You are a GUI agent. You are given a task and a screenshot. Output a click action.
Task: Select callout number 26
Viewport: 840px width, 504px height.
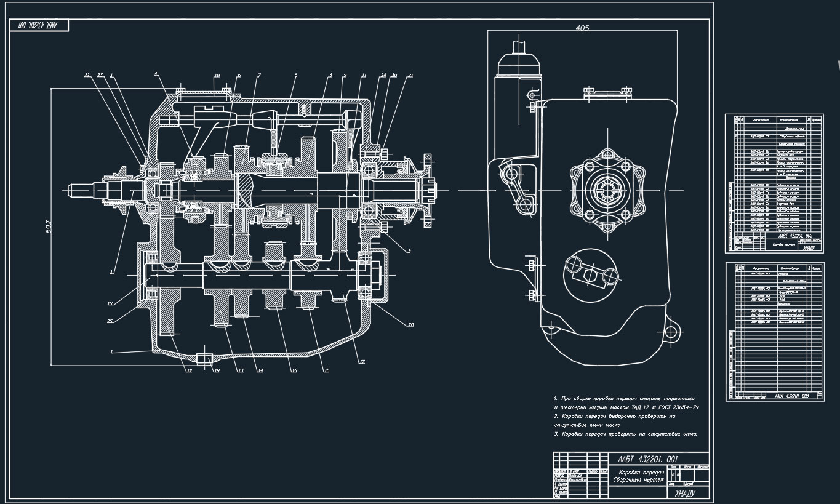click(x=411, y=325)
